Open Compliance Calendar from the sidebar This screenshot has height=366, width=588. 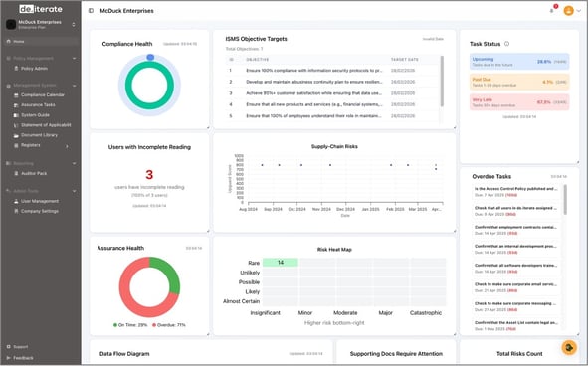point(43,95)
